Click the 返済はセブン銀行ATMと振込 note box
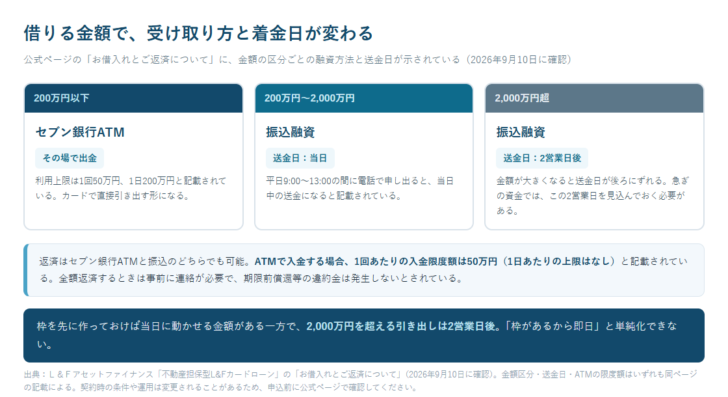 [x=364, y=270]
